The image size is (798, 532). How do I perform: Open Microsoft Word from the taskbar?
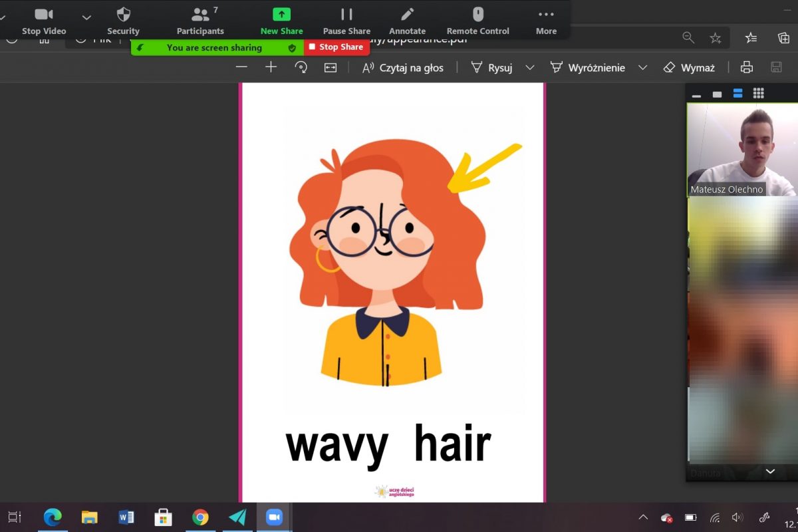click(126, 517)
